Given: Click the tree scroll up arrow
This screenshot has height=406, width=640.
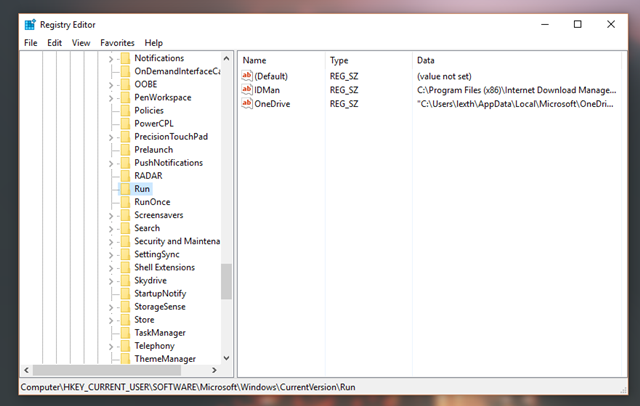Looking at the screenshot, I should (x=227, y=58).
